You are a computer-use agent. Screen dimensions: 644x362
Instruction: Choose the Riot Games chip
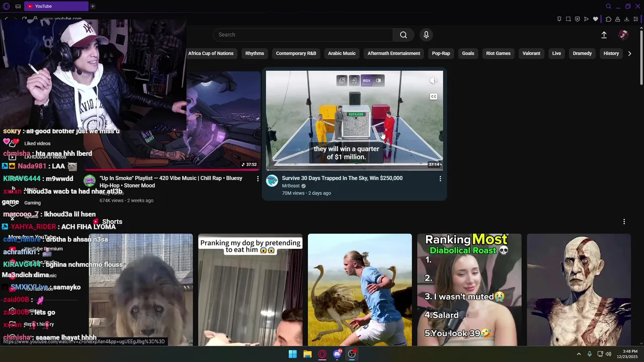(498, 53)
